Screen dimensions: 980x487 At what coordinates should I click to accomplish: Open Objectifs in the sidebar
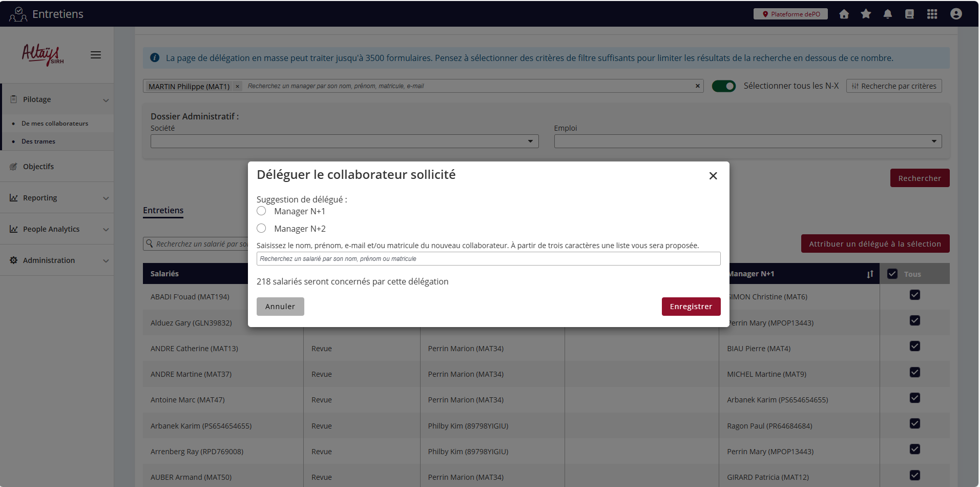(x=38, y=167)
